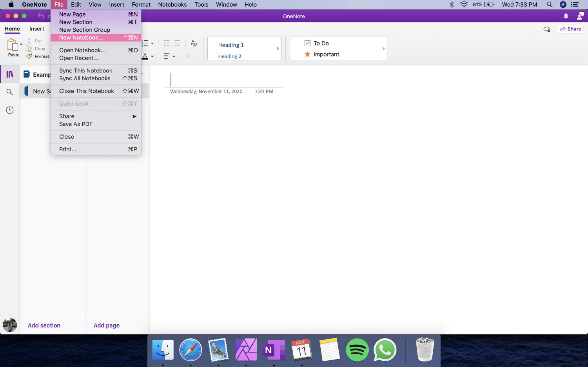The width and height of the screenshot is (588, 367).
Task: Open WhatsApp from the Dock
Action: (385, 350)
